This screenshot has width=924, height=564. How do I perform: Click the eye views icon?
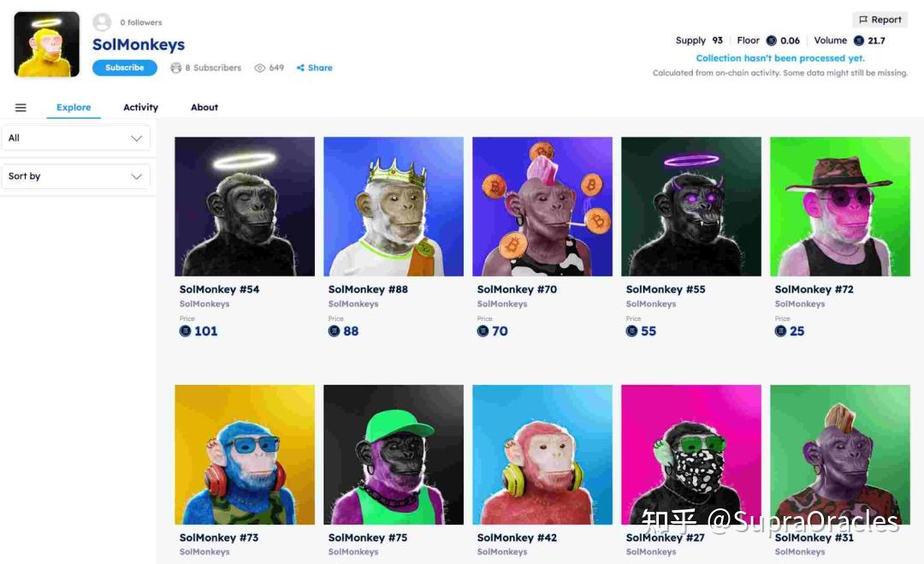(259, 68)
